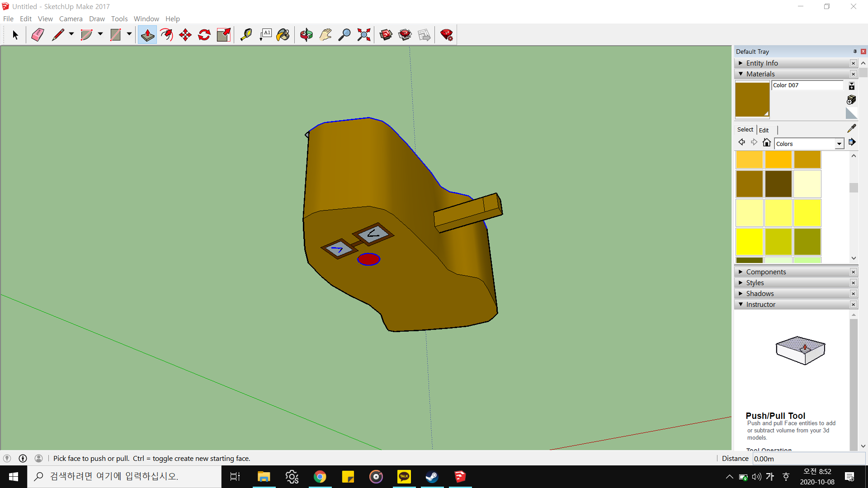The height and width of the screenshot is (488, 868).
Task: Click the Create Material icon
Action: 851,99
